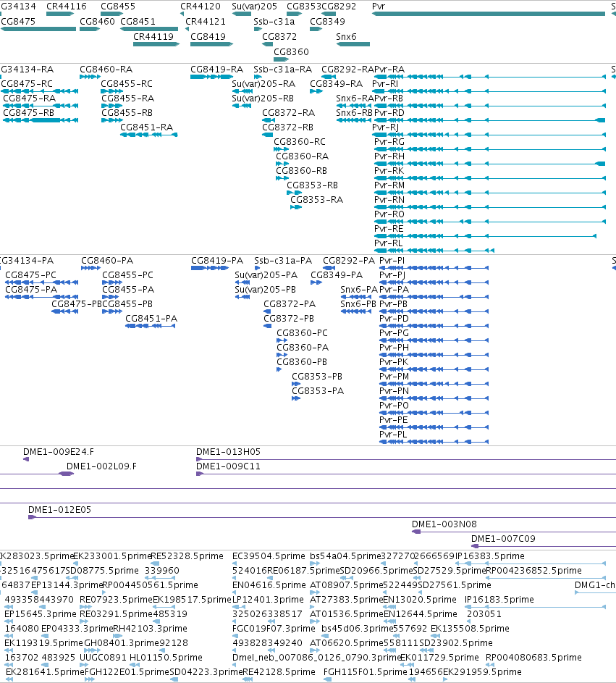The width and height of the screenshot is (616, 683).
Task: Click the CG8451 gene label
Action: (x=138, y=22)
